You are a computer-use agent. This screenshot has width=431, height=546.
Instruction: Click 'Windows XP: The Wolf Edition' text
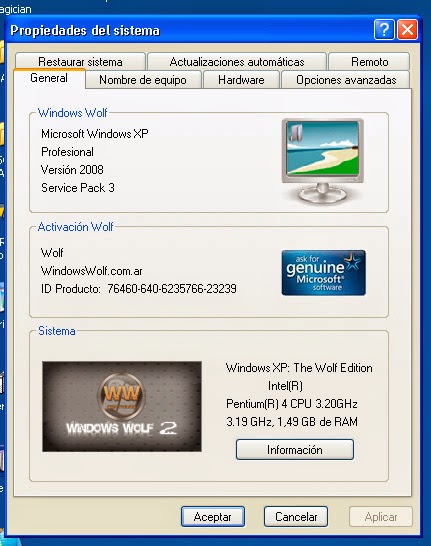pyautogui.click(x=299, y=368)
